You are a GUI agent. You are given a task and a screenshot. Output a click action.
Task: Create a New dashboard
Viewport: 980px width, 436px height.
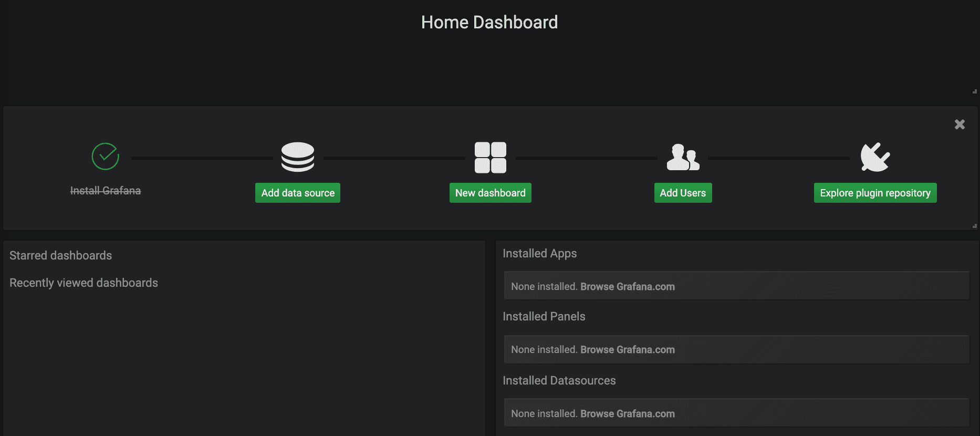[490, 193]
